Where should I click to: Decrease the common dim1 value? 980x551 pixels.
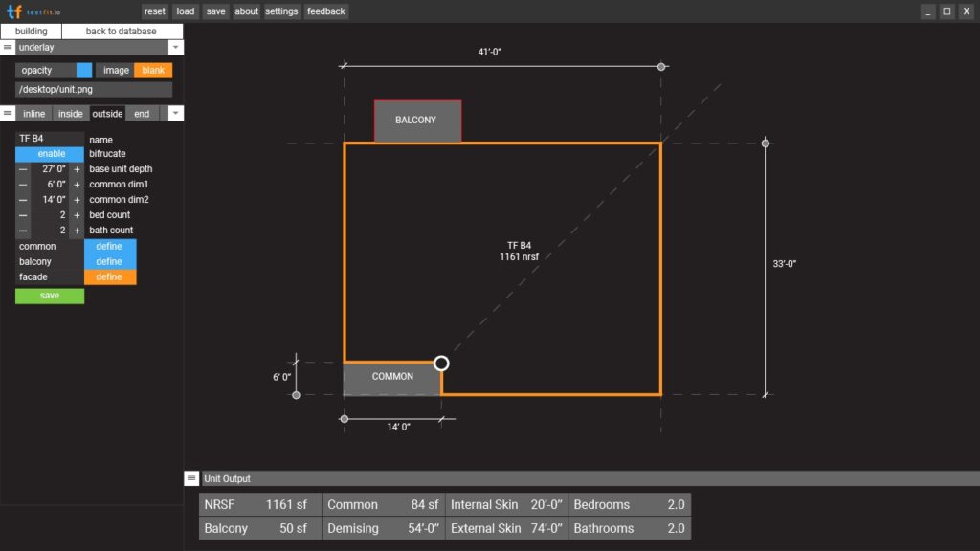coord(23,185)
